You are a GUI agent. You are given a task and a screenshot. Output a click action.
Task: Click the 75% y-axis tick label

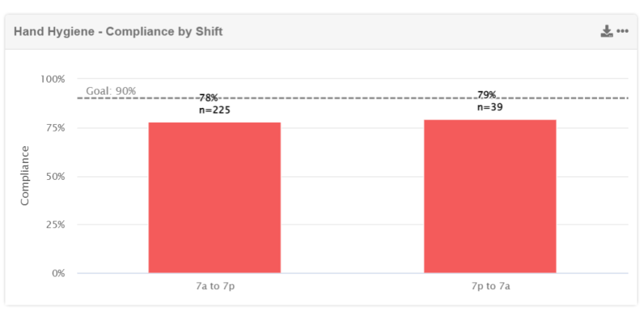(54, 127)
